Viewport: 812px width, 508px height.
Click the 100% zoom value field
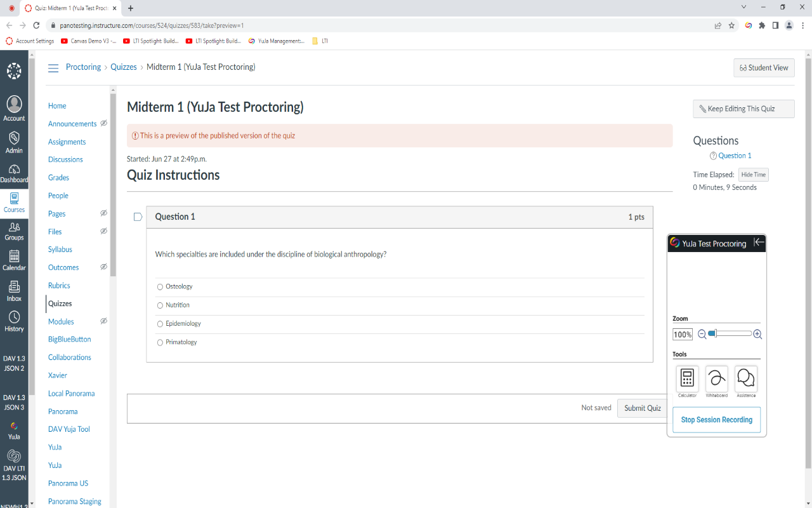click(683, 335)
